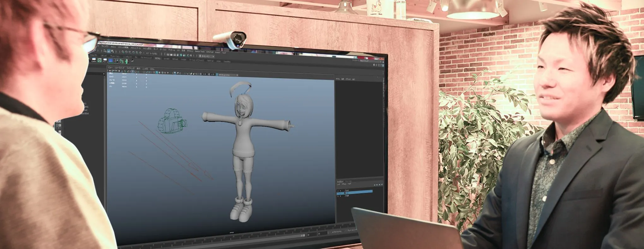Open the viewport ライティング menu
644x249 pixels.
[131, 68]
